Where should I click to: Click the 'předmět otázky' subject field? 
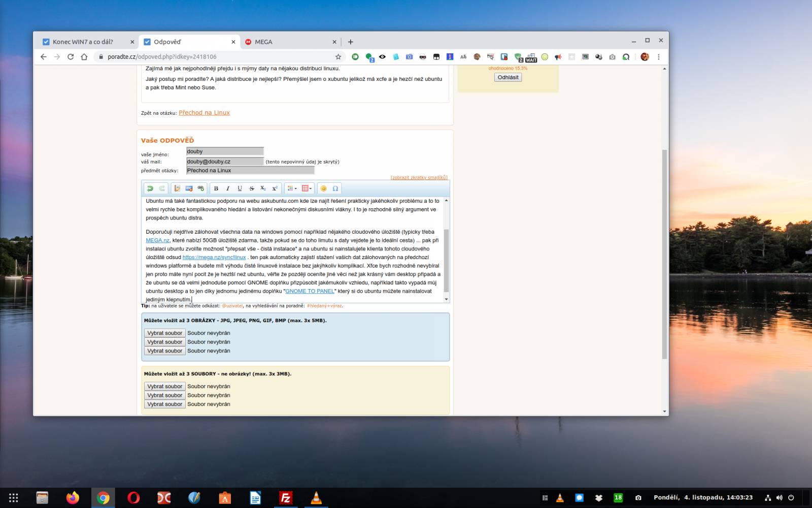(250, 171)
